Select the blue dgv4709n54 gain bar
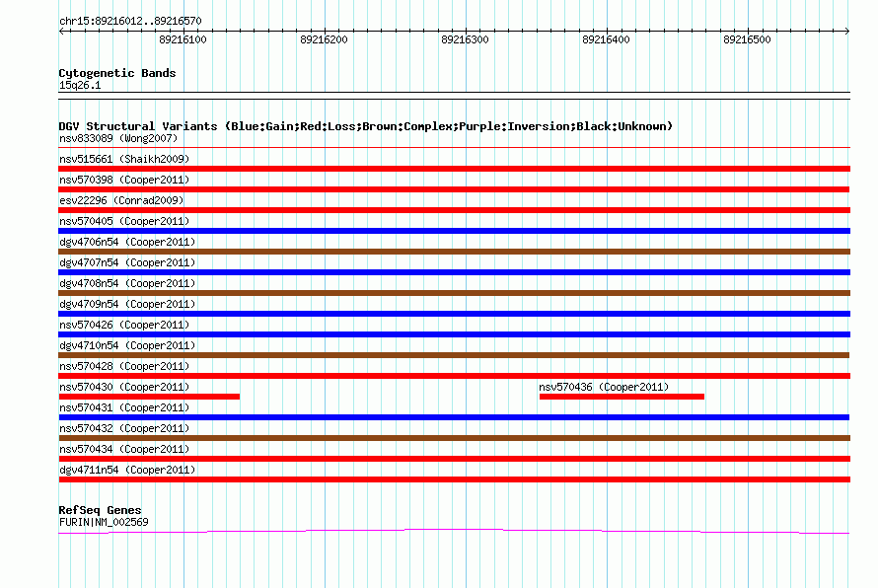This screenshot has width=878, height=588. point(454,314)
